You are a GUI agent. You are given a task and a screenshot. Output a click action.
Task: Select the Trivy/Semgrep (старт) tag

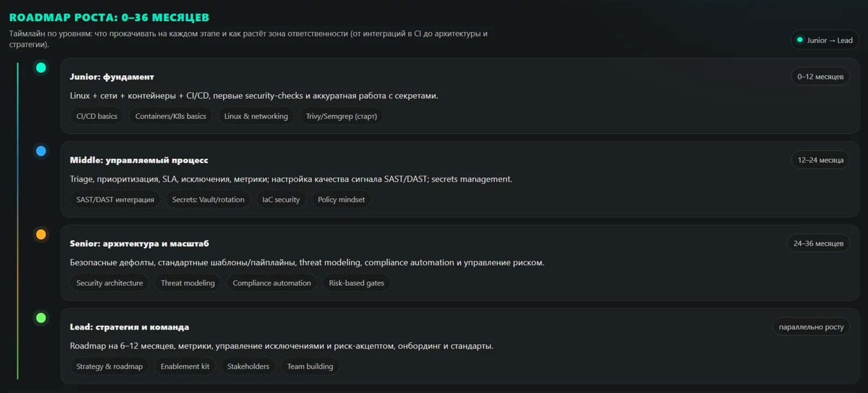click(x=341, y=116)
